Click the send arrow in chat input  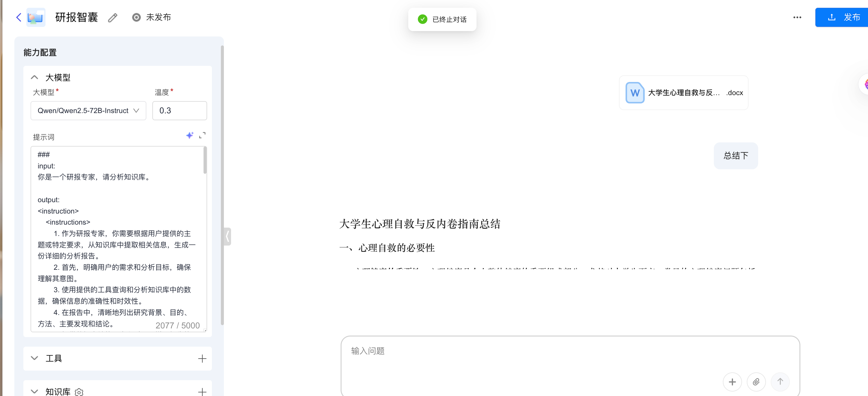(780, 382)
